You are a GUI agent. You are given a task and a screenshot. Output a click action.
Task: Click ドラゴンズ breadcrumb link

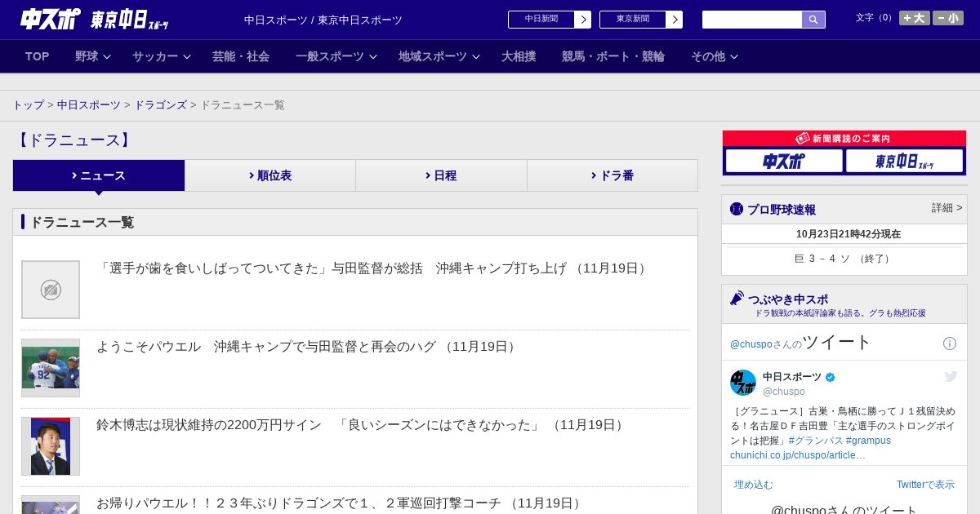pos(161,105)
